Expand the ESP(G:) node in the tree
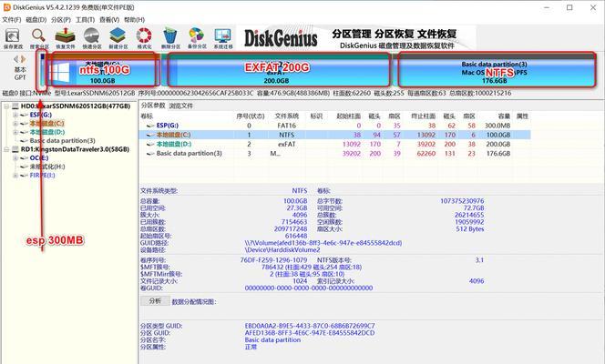This screenshot has height=364, width=605. pyautogui.click(x=15, y=115)
